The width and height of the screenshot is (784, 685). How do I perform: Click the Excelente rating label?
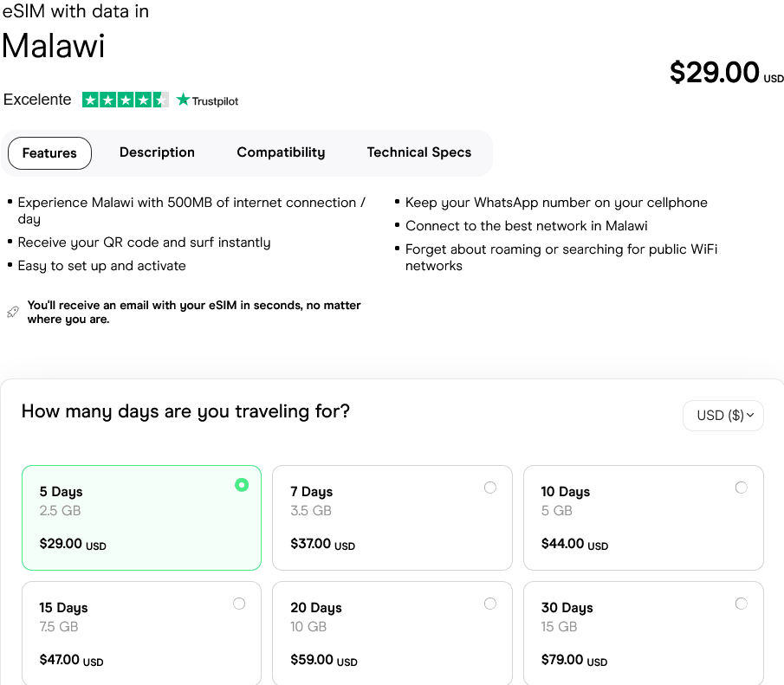(37, 100)
